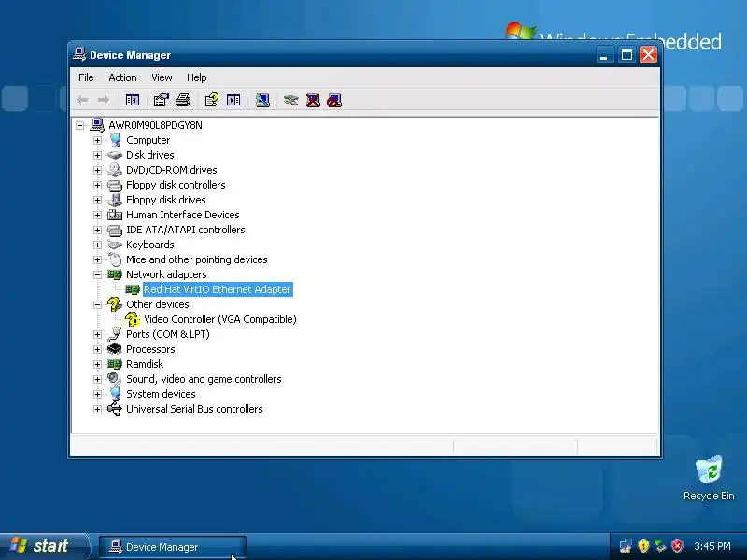Image resolution: width=747 pixels, height=560 pixels.
Task: Click the network computers tray icon
Action: click(626, 546)
